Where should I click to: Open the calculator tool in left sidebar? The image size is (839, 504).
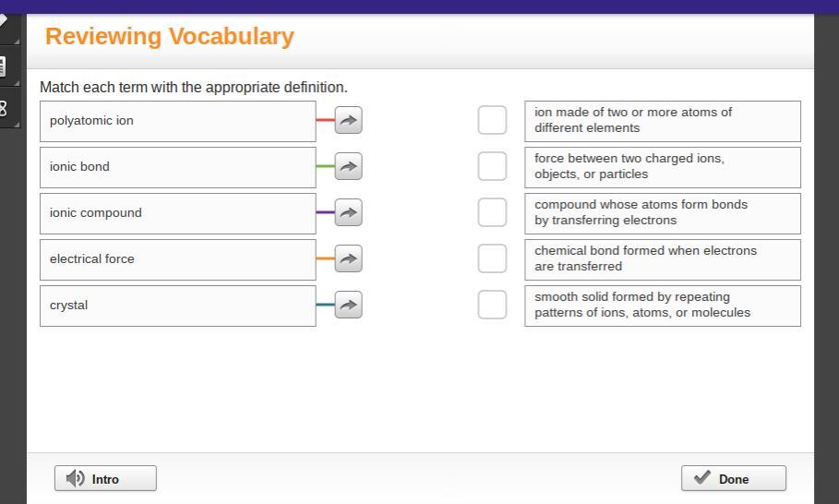[5, 66]
